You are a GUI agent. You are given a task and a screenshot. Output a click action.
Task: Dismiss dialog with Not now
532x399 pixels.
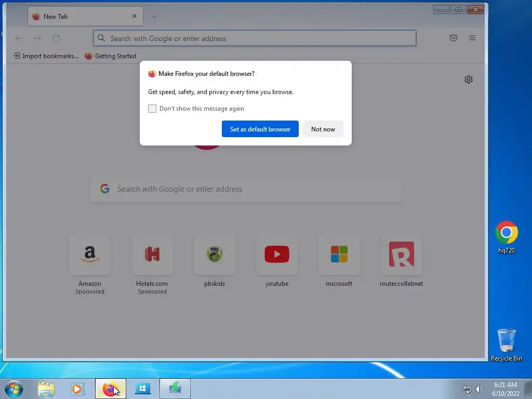click(323, 129)
